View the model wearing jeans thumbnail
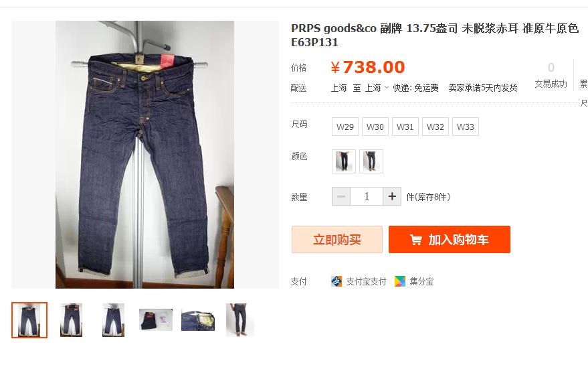Image resolution: width=588 pixels, height=365 pixels. point(240,320)
